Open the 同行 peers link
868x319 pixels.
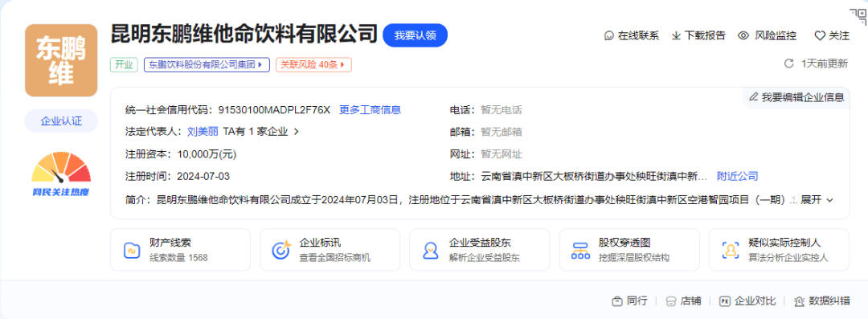click(637, 301)
